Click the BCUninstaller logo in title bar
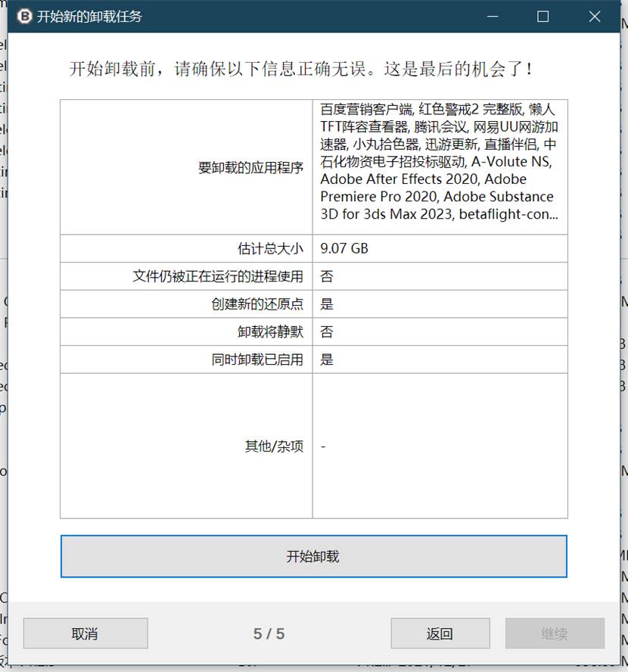The image size is (628, 672). (x=24, y=17)
